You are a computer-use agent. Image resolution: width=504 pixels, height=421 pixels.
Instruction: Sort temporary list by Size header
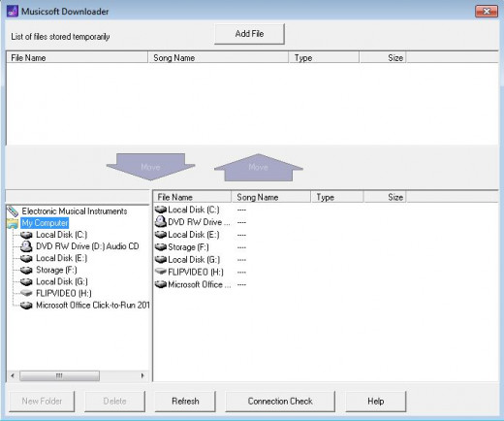pyautogui.click(x=383, y=58)
